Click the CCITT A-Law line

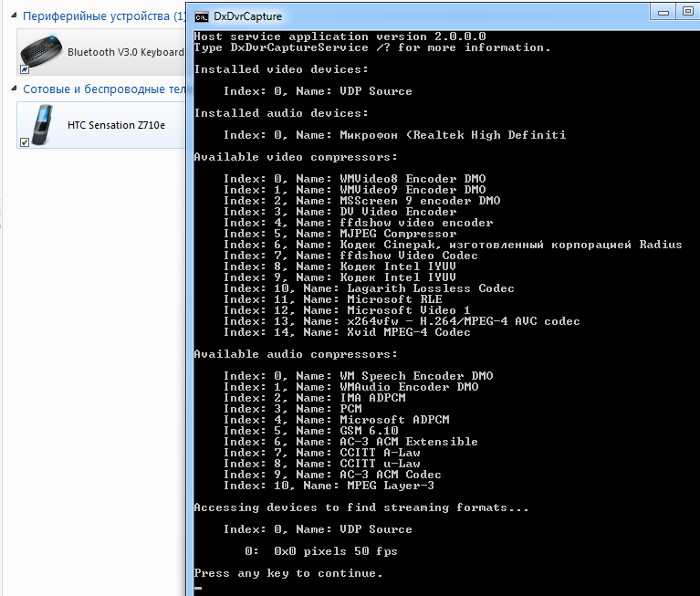tap(321, 452)
